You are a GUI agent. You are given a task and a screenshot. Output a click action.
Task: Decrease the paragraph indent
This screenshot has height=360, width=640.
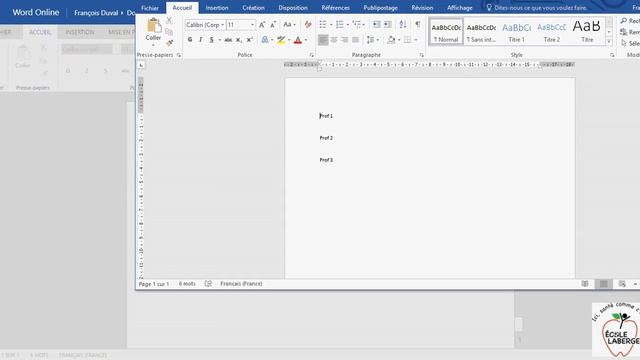(x=376, y=25)
